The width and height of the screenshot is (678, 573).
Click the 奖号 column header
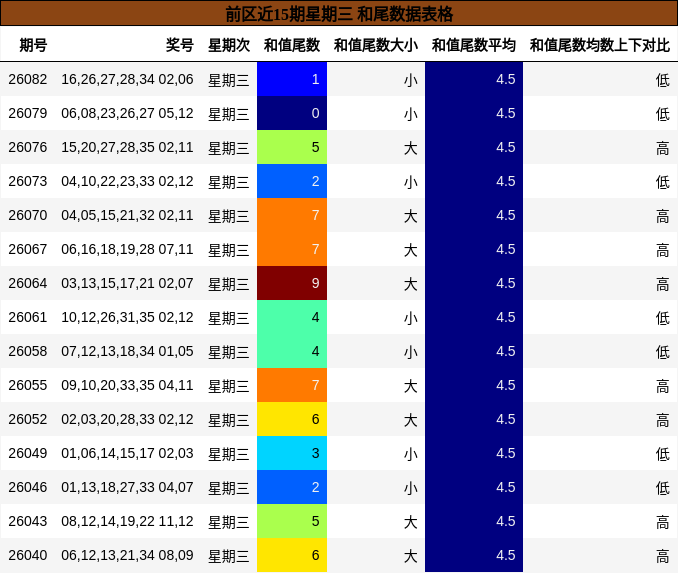pyautogui.click(x=179, y=45)
